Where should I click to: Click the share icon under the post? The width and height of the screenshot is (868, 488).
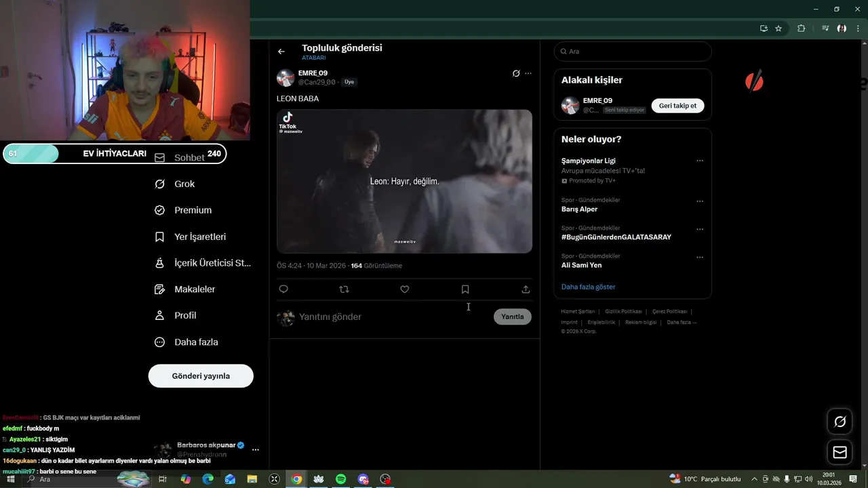pyautogui.click(x=526, y=289)
